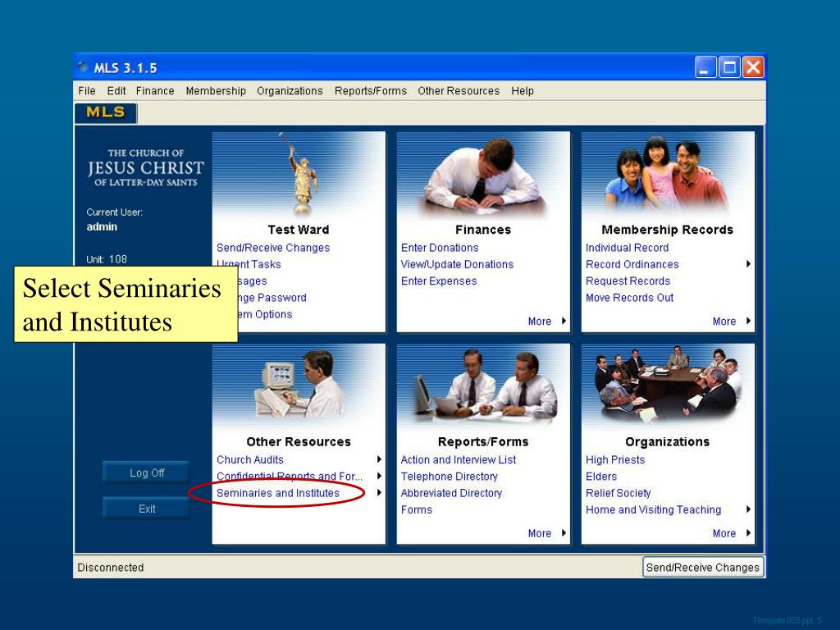The height and width of the screenshot is (630, 840).
Task: Click the Church of Jesus Christ logo
Action: tap(146, 167)
